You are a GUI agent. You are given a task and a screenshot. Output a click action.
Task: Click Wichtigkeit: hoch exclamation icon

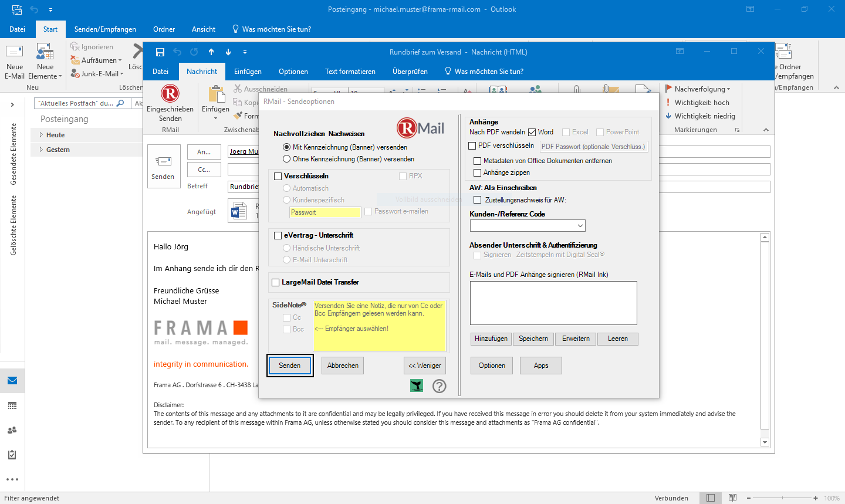668,103
